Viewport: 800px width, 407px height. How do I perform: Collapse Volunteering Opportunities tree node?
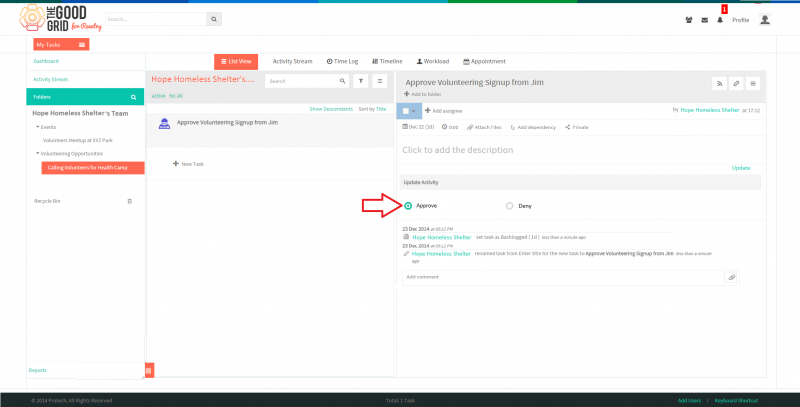tap(37, 154)
